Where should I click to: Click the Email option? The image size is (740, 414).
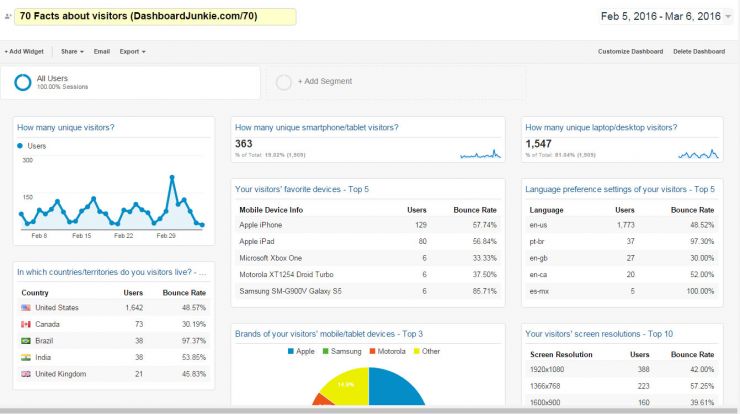101,51
